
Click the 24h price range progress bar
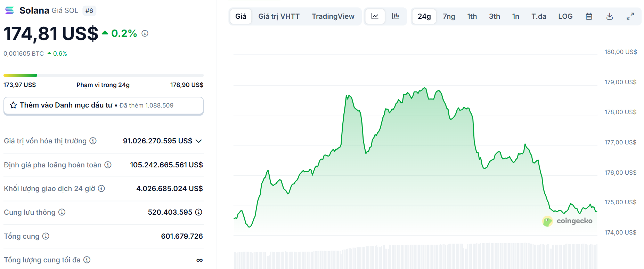coord(104,75)
